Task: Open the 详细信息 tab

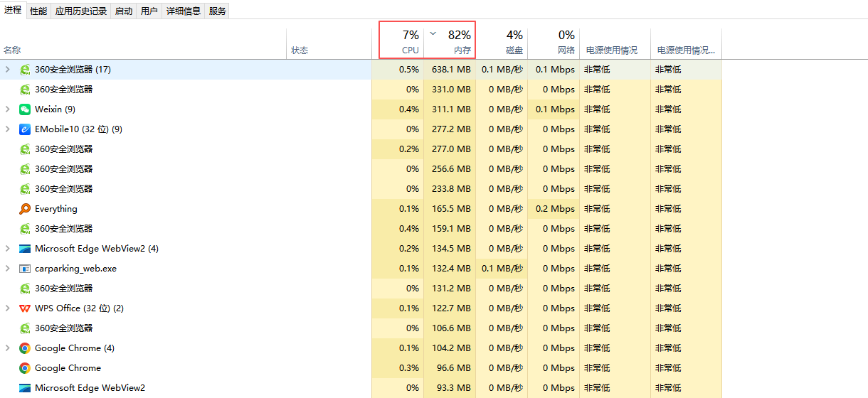Action: (x=184, y=11)
